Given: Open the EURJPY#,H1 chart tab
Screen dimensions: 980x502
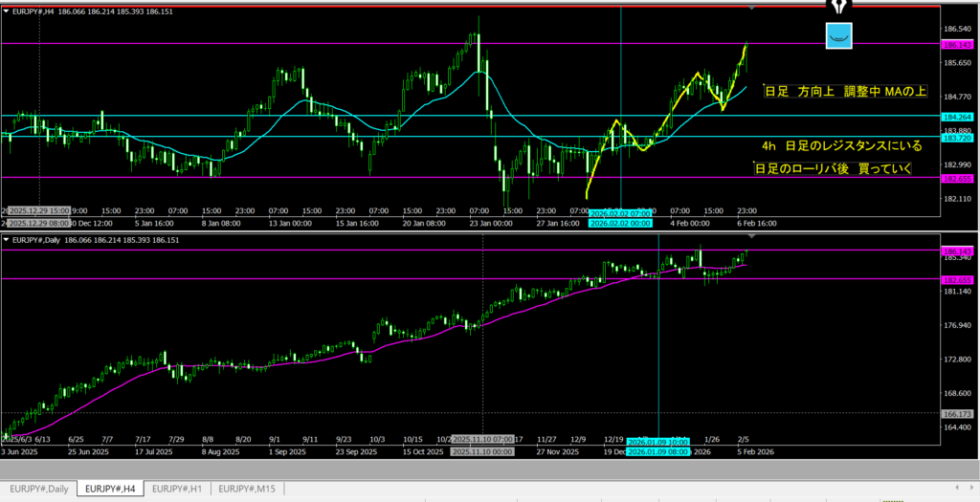Looking at the screenshot, I should pos(178,488).
